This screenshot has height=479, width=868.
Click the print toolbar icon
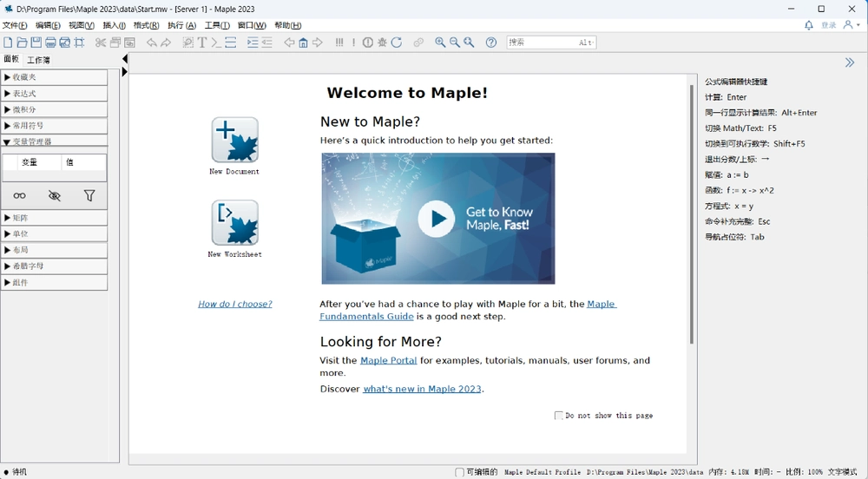pyautogui.click(x=50, y=43)
